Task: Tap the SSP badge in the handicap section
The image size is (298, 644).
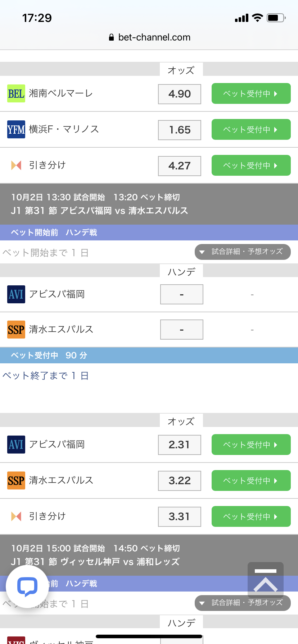Action: click(16, 330)
